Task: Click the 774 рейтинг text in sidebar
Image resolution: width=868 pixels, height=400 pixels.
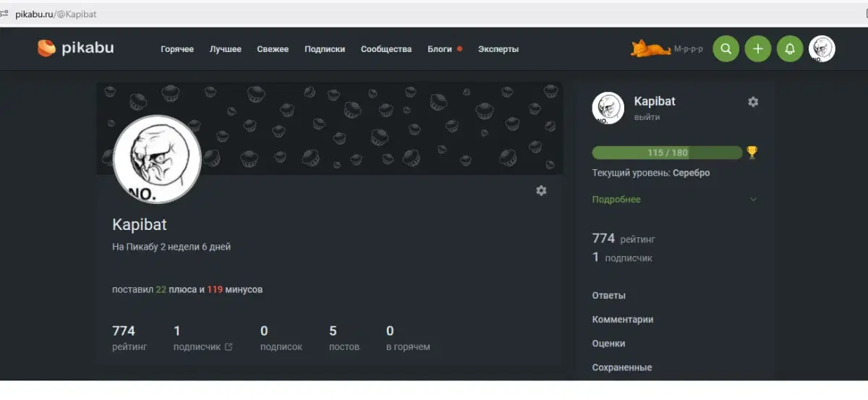Action: (x=624, y=239)
